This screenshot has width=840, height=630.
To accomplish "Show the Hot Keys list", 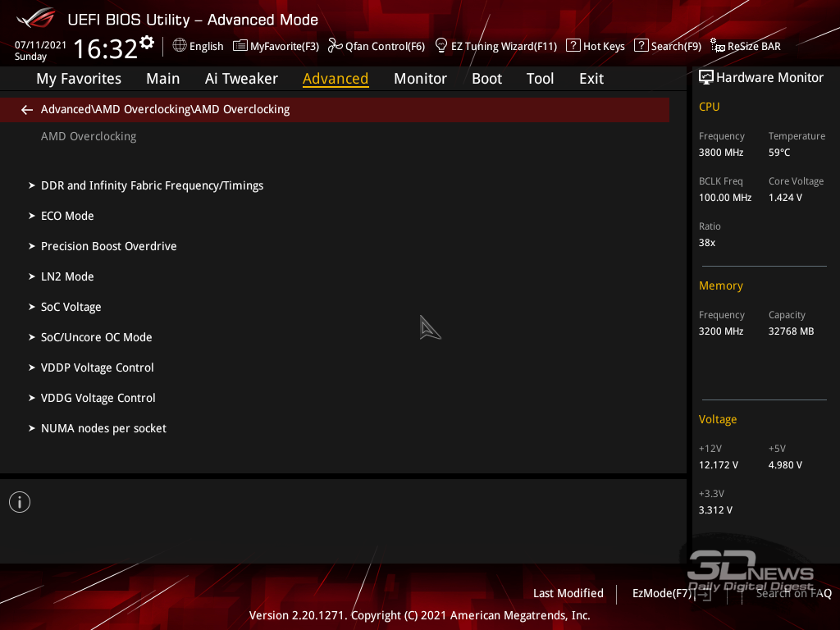I will [x=604, y=46].
